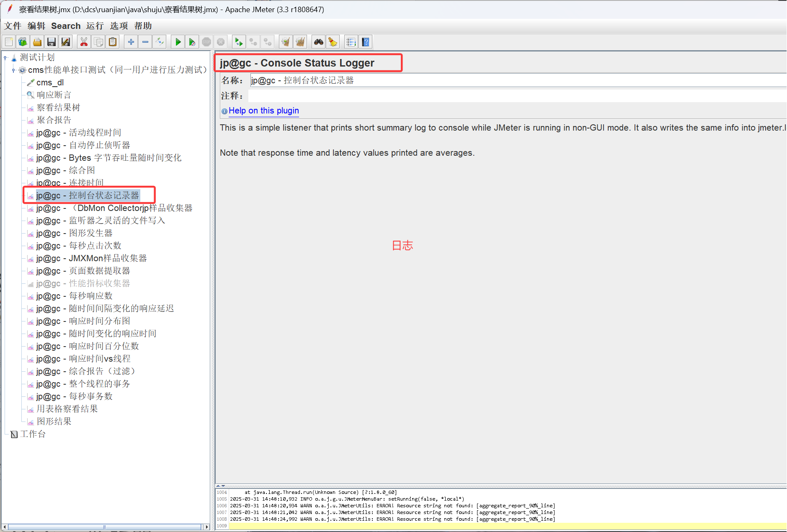The image size is (787, 532).
Task: Select the 工作台 workbench node
Action: 33,434
